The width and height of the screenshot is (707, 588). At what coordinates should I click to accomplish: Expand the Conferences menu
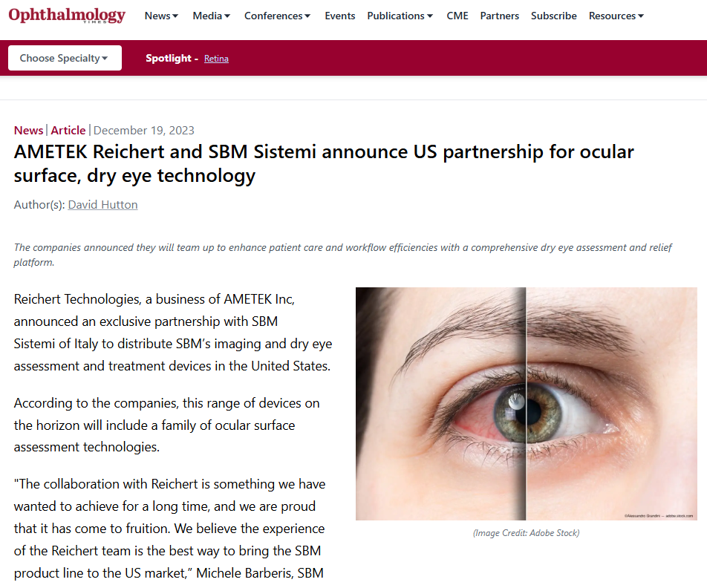[x=277, y=16]
